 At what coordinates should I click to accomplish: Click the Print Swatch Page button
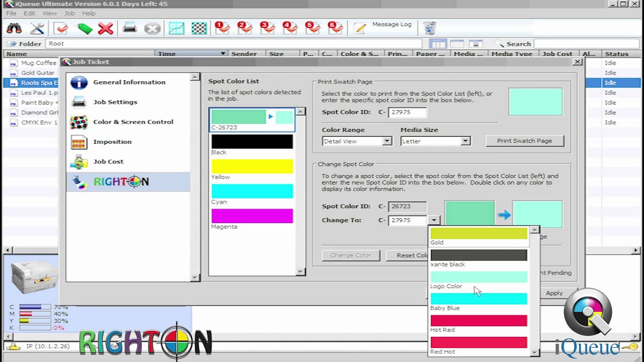(525, 141)
